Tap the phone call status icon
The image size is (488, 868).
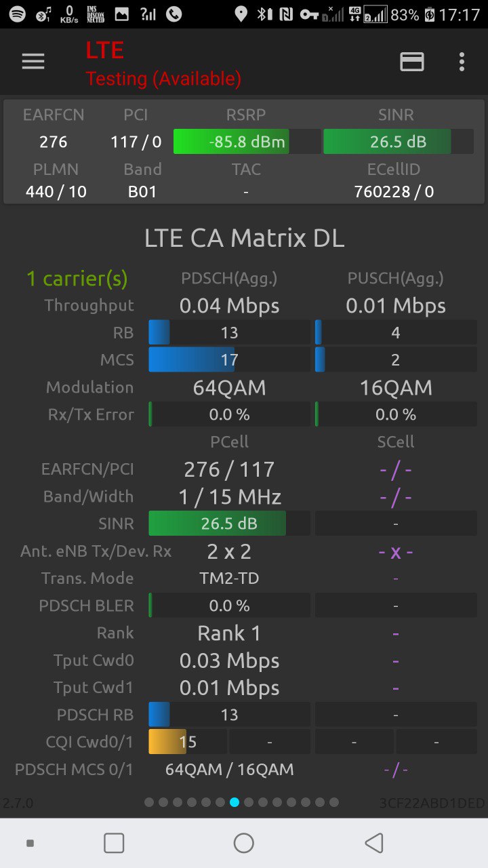174,14
